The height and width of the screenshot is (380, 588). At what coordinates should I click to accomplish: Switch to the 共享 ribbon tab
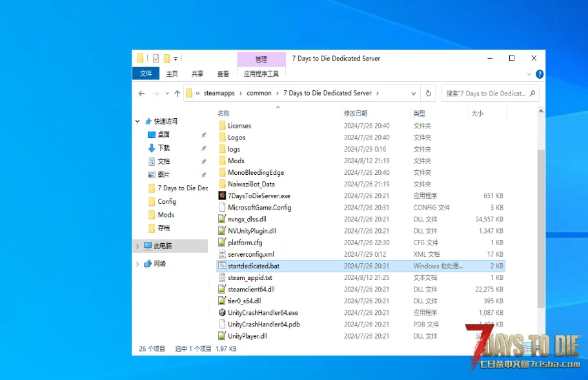click(198, 74)
